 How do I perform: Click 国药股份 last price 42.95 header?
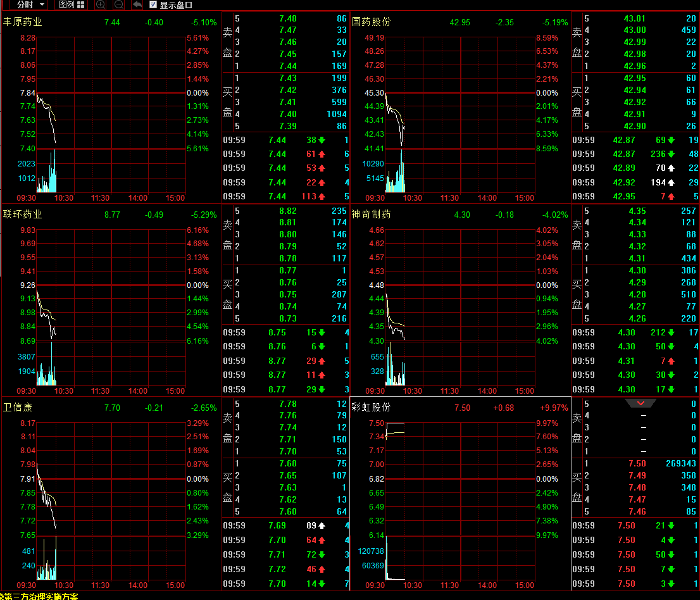460,22
